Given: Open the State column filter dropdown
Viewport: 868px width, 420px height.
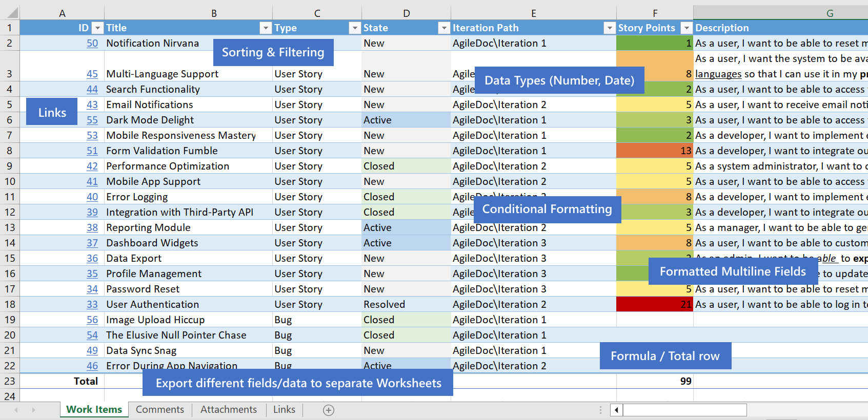Looking at the screenshot, I should pos(444,28).
